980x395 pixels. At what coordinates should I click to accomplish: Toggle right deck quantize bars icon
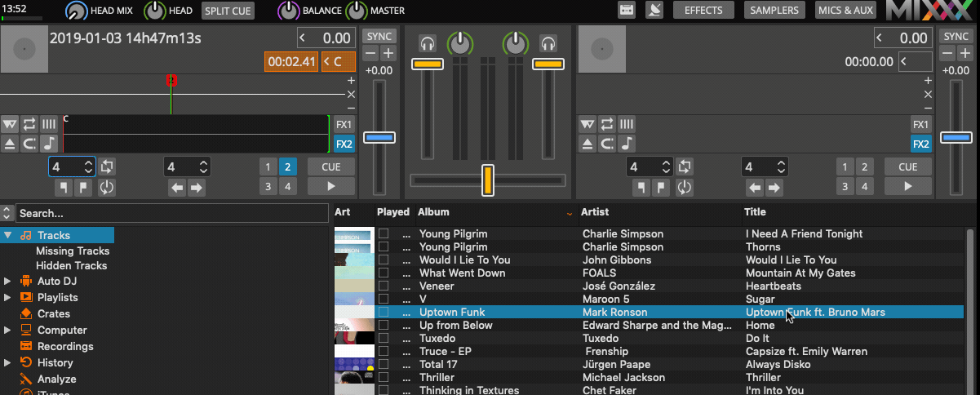click(627, 124)
